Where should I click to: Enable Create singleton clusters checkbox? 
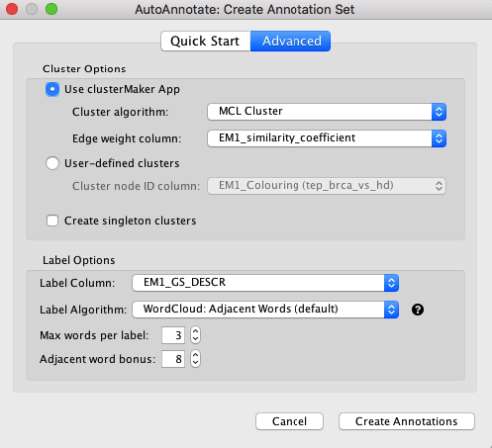click(52, 221)
